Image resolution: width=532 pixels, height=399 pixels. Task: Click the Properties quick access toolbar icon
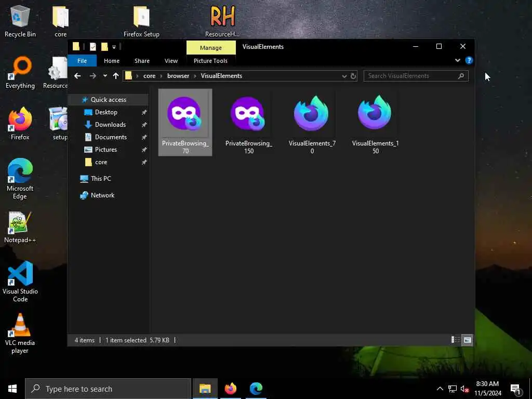tap(92, 47)
